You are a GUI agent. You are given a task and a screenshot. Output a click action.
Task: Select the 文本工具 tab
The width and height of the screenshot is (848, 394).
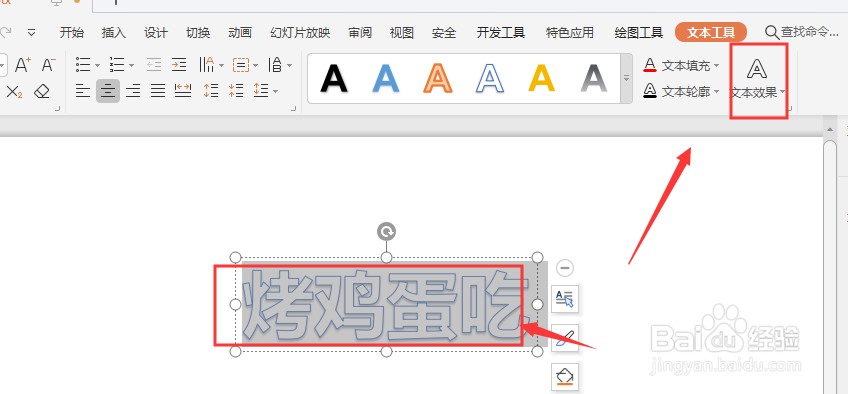pyautogui.click(x=711, y=32)
